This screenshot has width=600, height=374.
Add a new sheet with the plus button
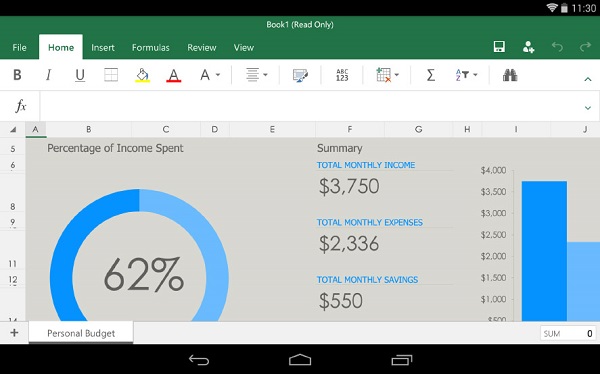[x=14, y=333]
